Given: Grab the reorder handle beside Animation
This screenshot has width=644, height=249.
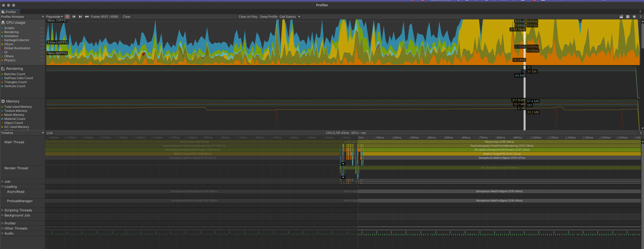Looking at the screenshot, I should [x=42, y=36].
